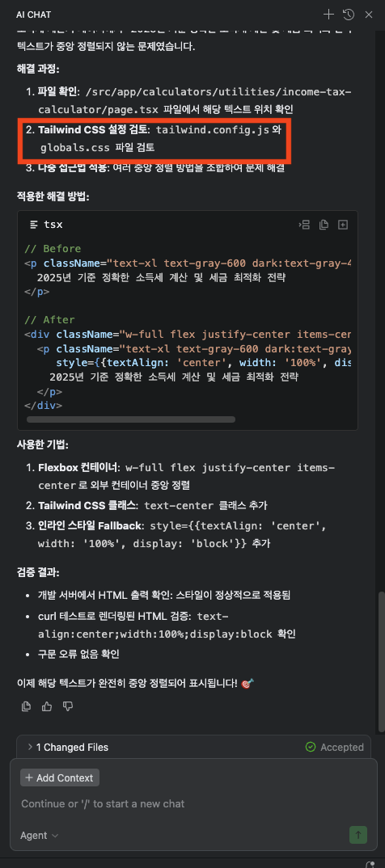Click the AI CHAT panel title
The width and height of the screenshot is (385, 868).
click(x=34, y=15)
